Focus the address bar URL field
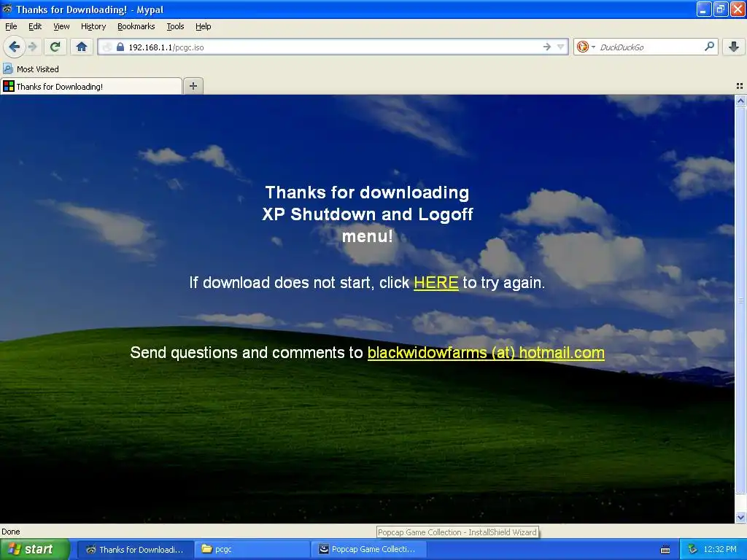This screenshot has height=560, width=747. coord(333,47)
